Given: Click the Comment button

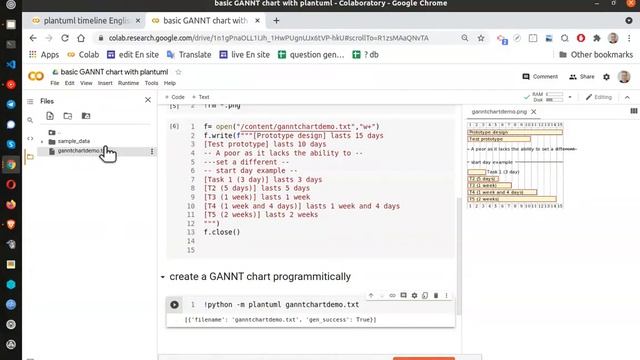Looking at the screenshot, I should tap(540, 76).
